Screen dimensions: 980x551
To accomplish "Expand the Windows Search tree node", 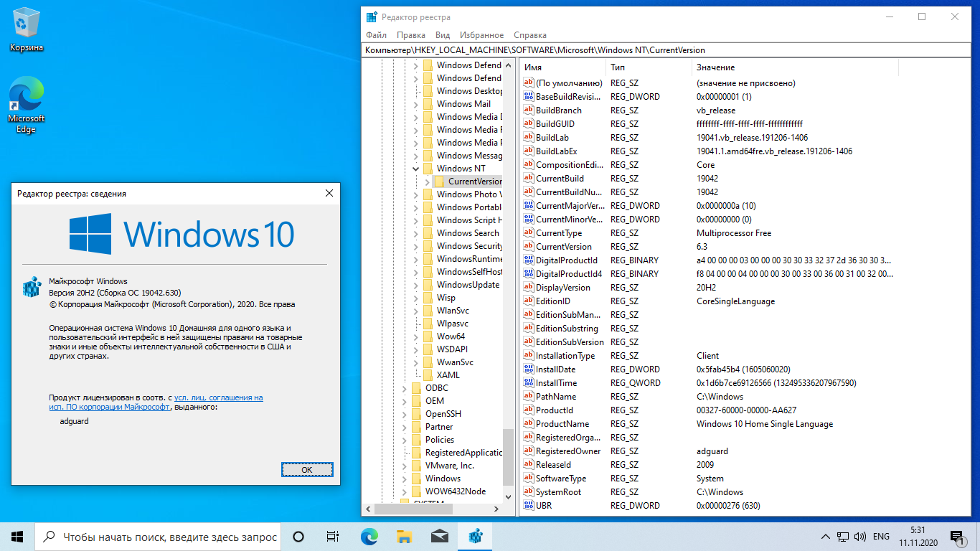I will [x=415, y=233].
